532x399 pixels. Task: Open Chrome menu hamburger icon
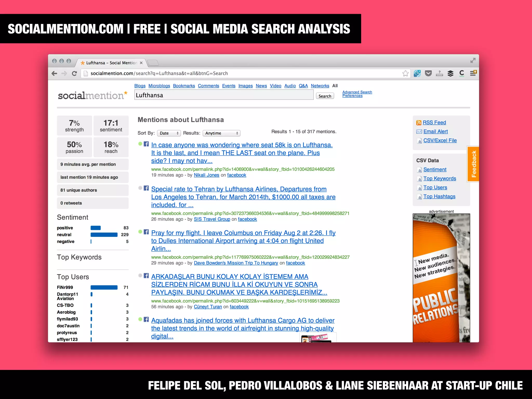click(473, 73)
